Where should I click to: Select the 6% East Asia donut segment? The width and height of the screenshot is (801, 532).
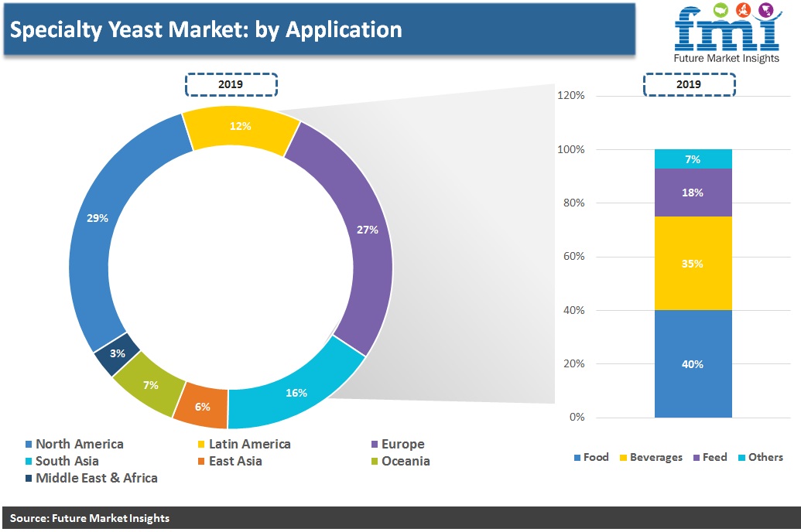(x=202, y=406)
